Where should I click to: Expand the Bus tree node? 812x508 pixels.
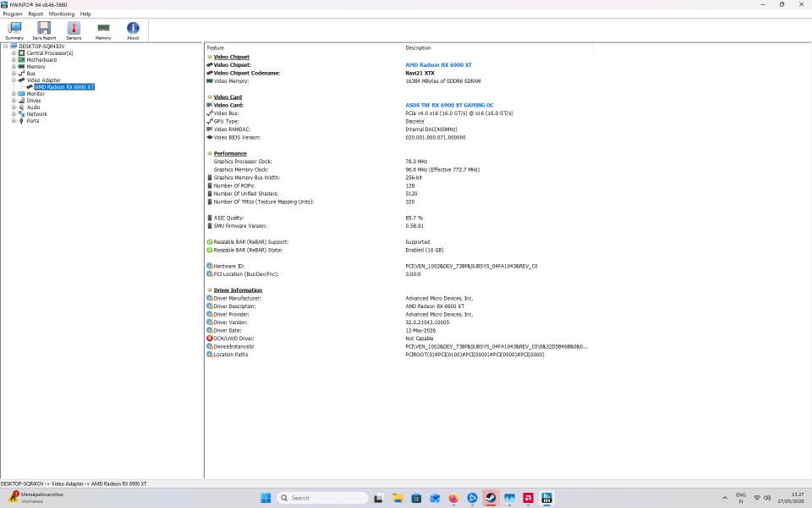[x=14, y=73]
